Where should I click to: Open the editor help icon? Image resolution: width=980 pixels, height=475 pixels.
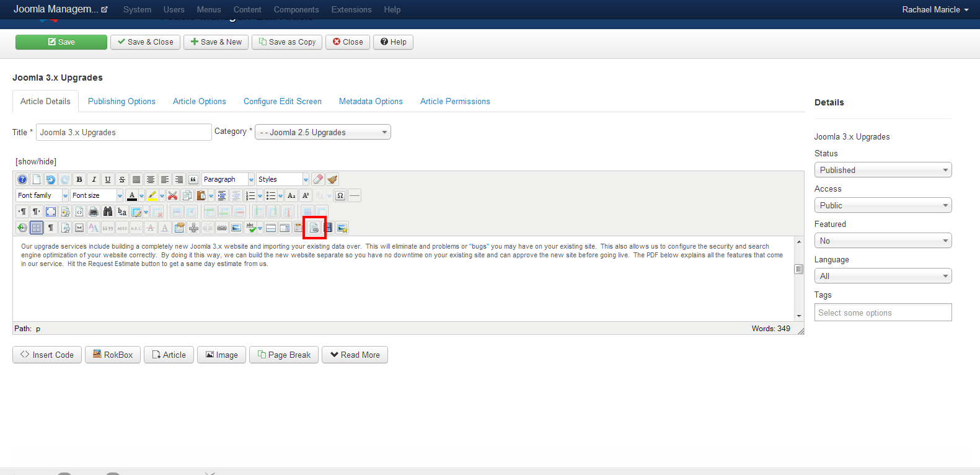(x=22, y=179)
